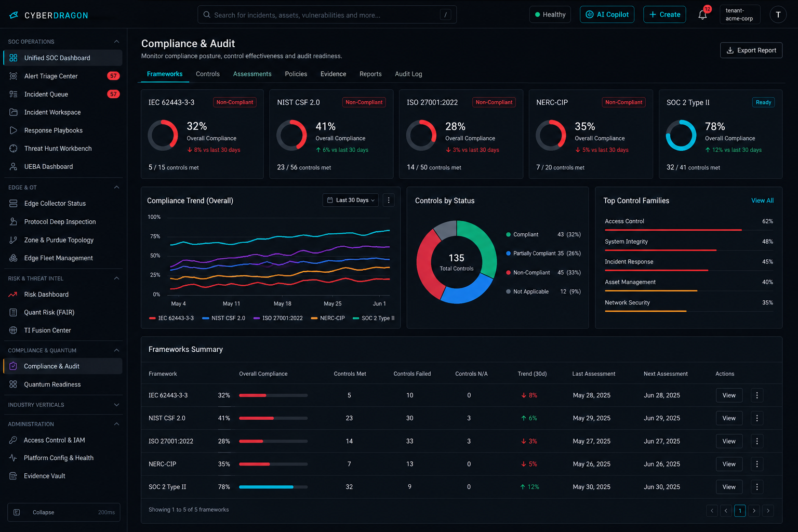This screenshot has height=532, width=798.
Task: Select the Incident Queue list icon
Action: 14,94
